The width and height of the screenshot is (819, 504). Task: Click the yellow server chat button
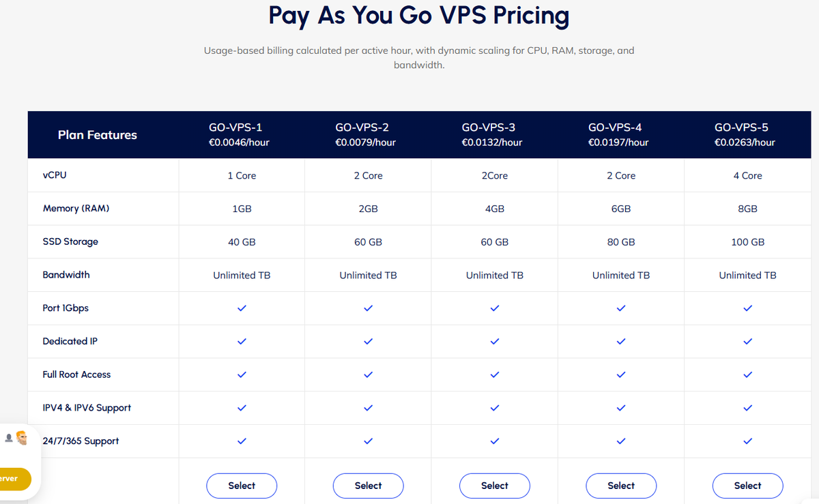click(x=14, y=479)
